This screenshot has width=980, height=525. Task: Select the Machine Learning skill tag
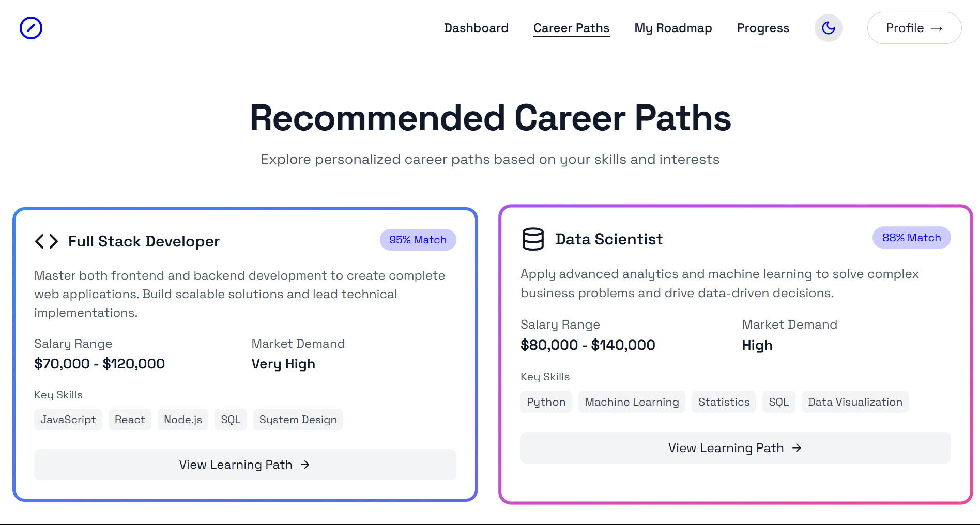coord(632,402)
